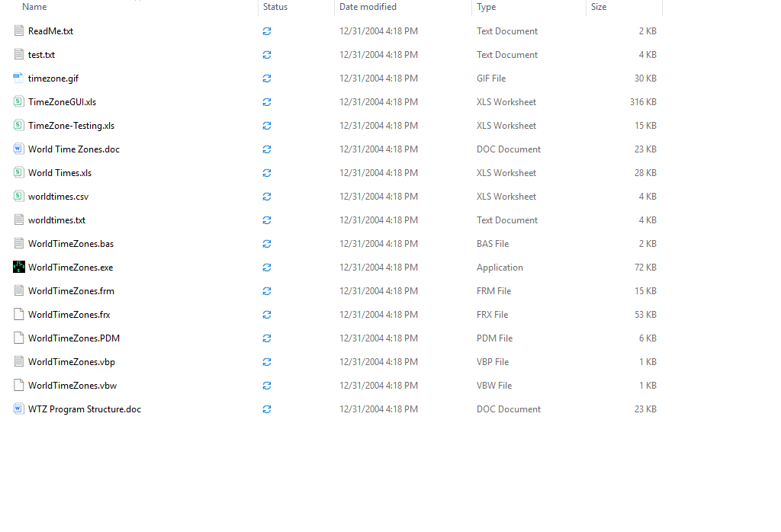Image resolution: width=781 pixels, height=532 pixels.
Task: Select the timezone.gif image file icon
Action: (x=19, y=79)
